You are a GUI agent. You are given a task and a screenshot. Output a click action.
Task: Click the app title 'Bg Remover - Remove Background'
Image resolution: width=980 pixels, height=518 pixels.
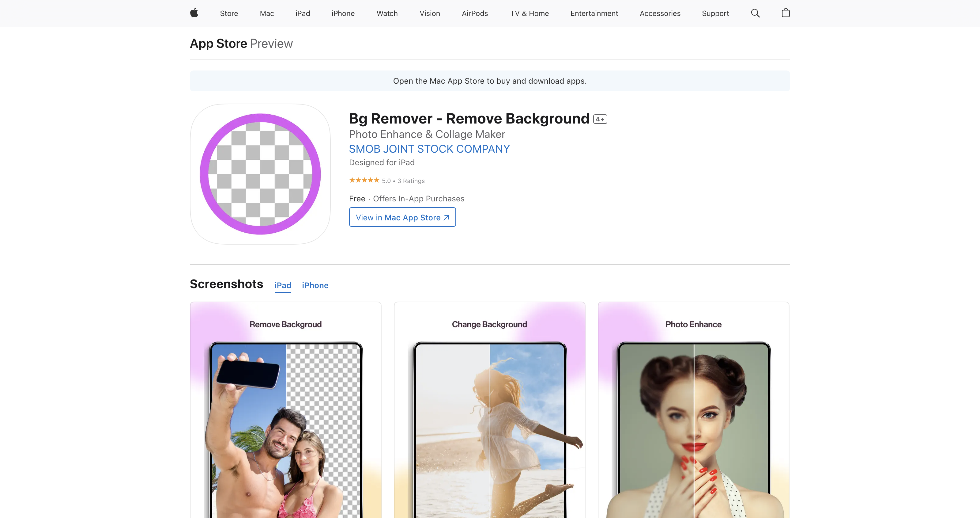tap(469, 119)
